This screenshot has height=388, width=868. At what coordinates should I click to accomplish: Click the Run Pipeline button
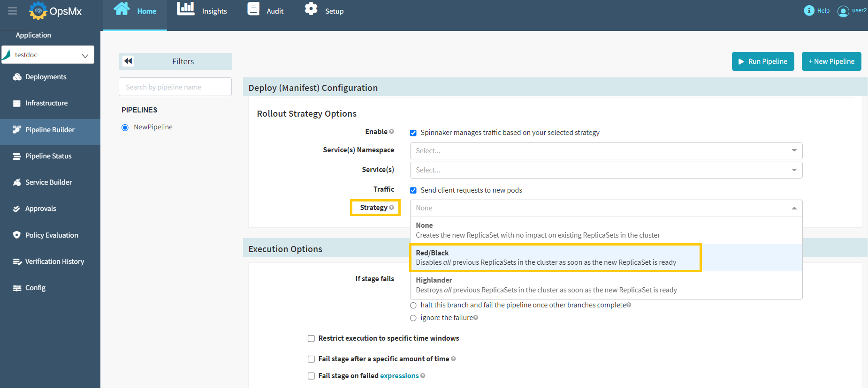tap(762, 61)
